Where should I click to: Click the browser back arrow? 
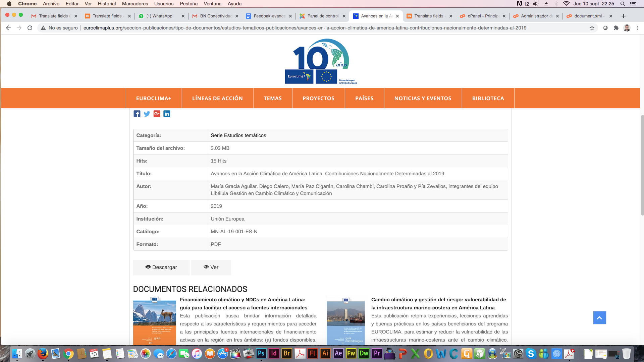pos(8,28)
